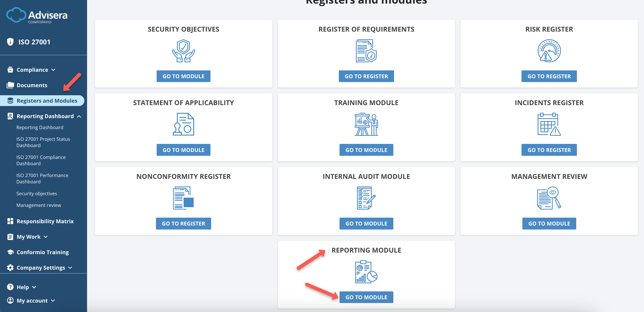644x312 pixels.
Task: Click the Registers and Modules database icon
Action: click(x=10, y=100)
